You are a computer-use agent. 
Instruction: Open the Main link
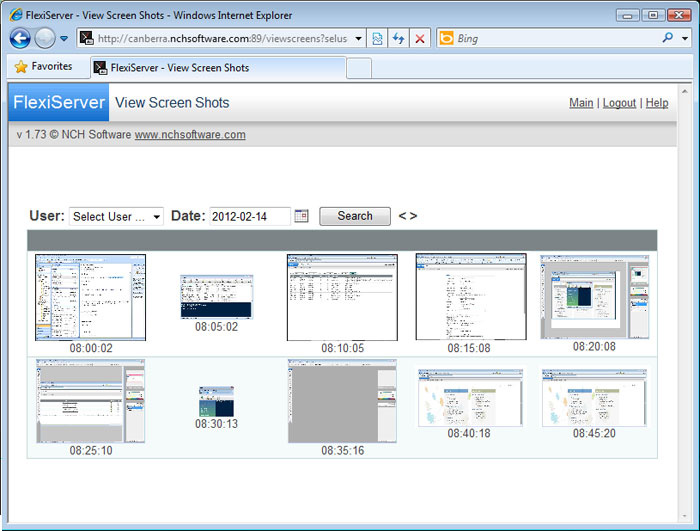581,103
